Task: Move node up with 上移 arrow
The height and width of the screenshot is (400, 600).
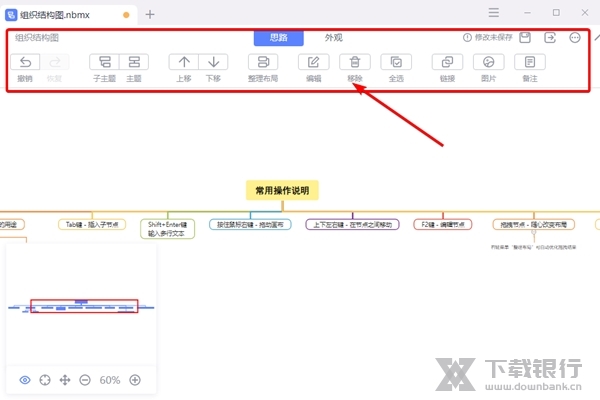Action: [184, 62]
